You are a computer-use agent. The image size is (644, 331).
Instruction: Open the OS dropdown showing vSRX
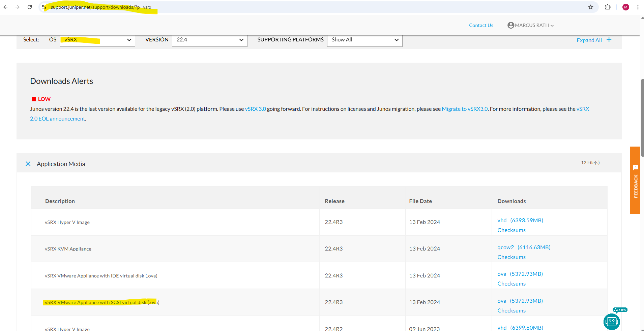tap(97, 40)
